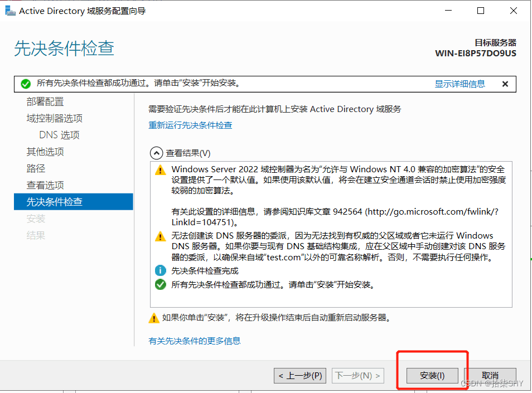Click the 目标服务器 label
The image size is (532, 393).
click(495, 43)
